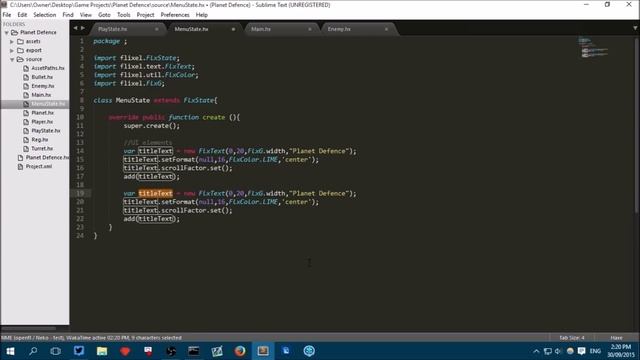
Task: Click the file icon beside Bullet.hx
Action: pos(26,77)
